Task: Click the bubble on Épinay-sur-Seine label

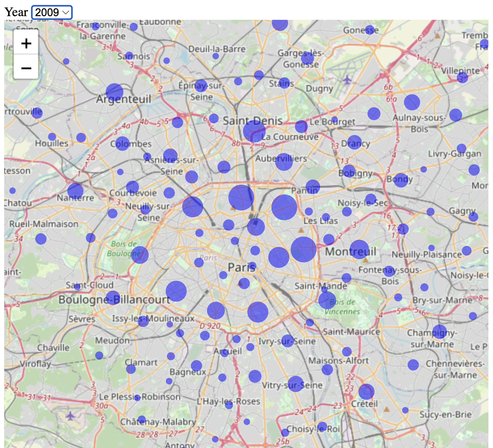Action: point(201,85)
